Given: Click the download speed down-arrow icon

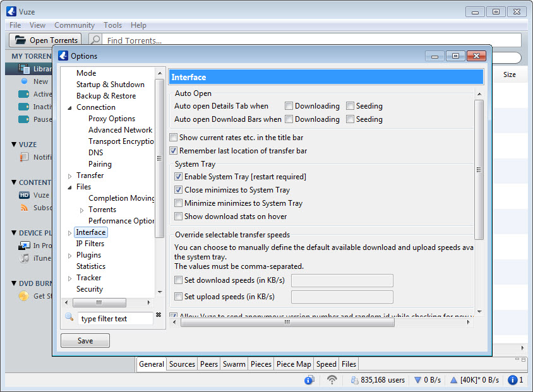Looking at the screenshot, I should coord(418,380).
